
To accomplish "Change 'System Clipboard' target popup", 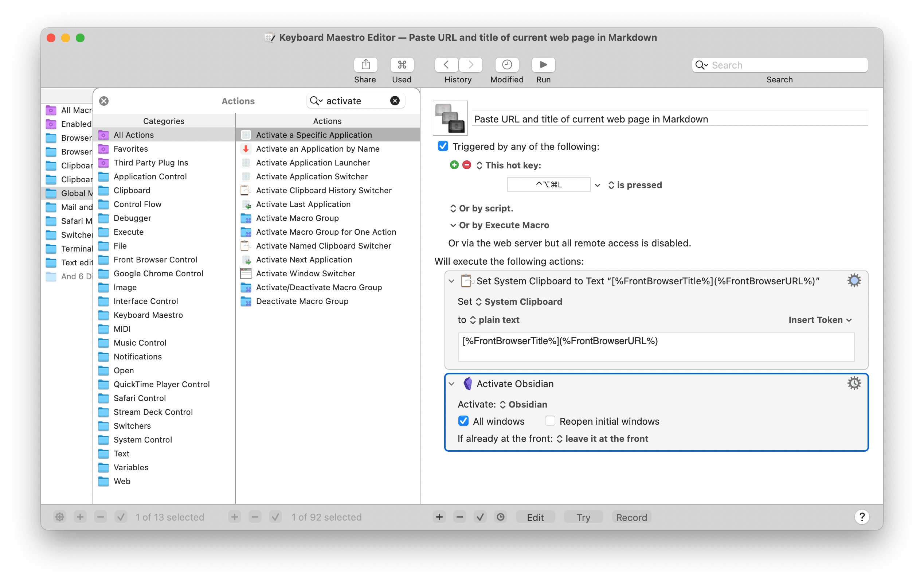I will tap(519, 301).
